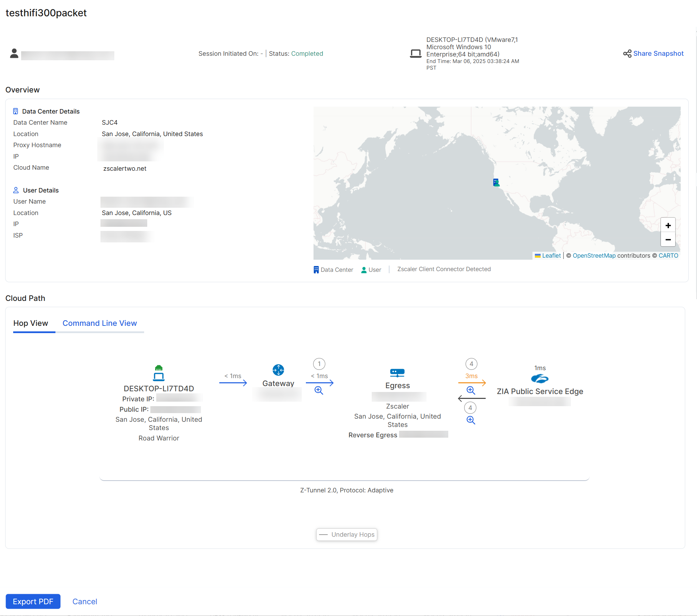This screenshot has height=616, width=697.
Task: Click the Share Snapshot icon
Action: click(627, 54)
